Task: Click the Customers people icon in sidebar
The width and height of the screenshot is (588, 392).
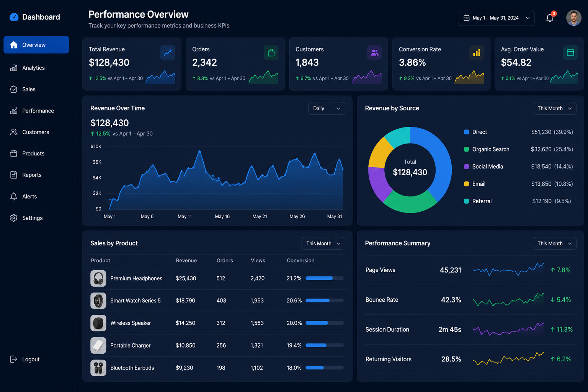Action: pyautogui.click(x=14, y=132)
